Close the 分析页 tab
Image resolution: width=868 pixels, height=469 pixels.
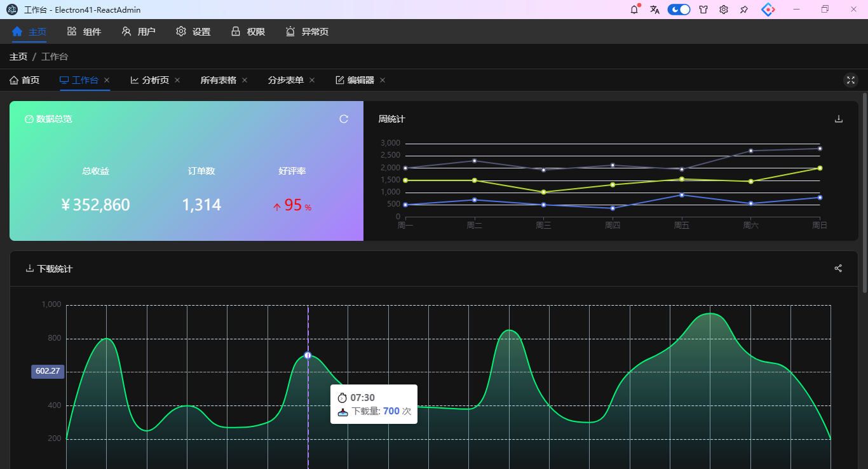point(177,80)
